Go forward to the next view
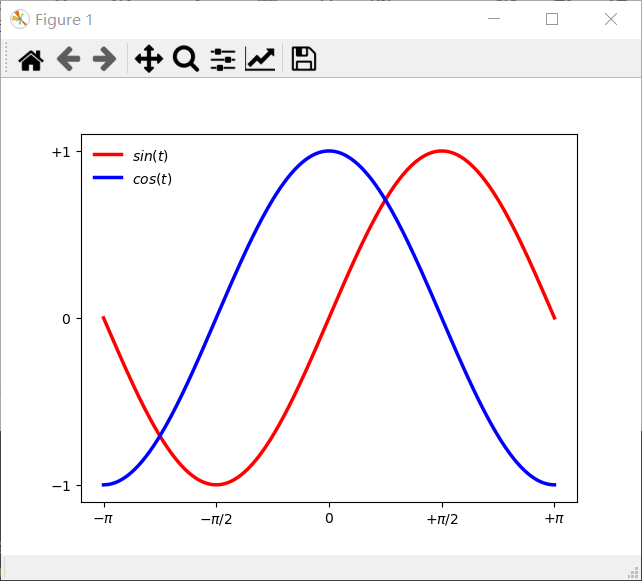The width and height of the screenshot is (642, 581). (x=104, y=59)
